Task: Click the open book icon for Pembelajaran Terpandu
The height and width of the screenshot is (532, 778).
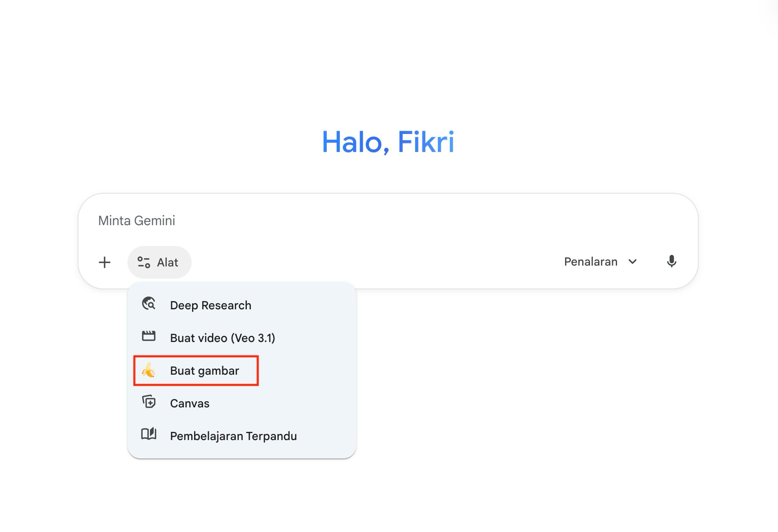Action: pyautogui.click(x=149, y=434)
